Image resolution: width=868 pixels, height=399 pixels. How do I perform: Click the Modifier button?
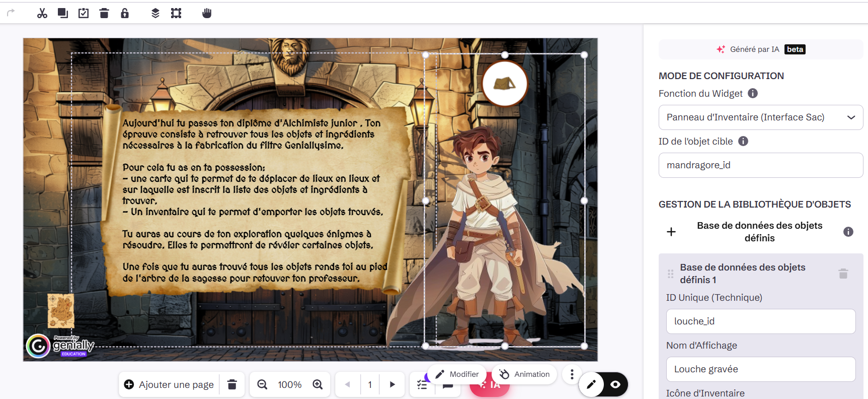click(457, 374)
